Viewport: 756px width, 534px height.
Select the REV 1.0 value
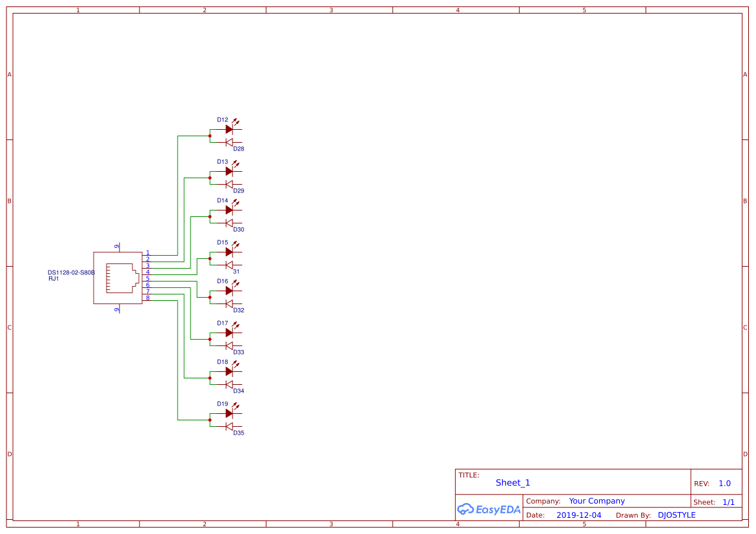tap(724, 484)
